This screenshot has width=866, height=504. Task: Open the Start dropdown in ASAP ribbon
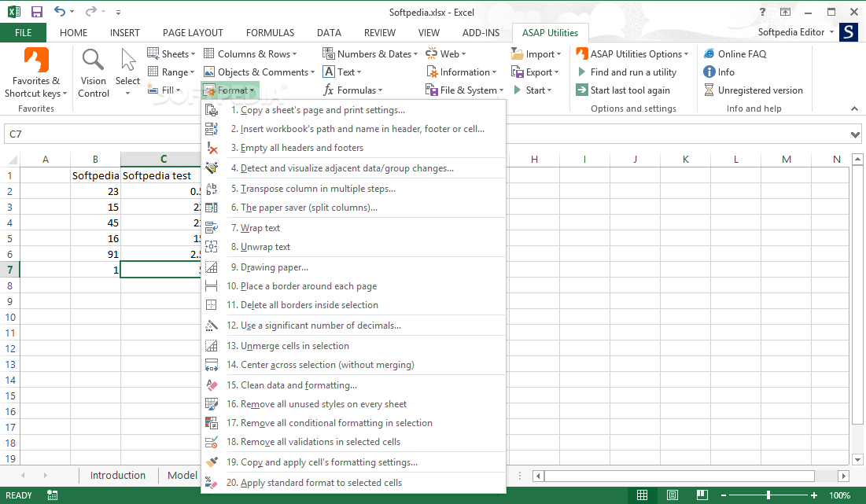pos(532,90)
